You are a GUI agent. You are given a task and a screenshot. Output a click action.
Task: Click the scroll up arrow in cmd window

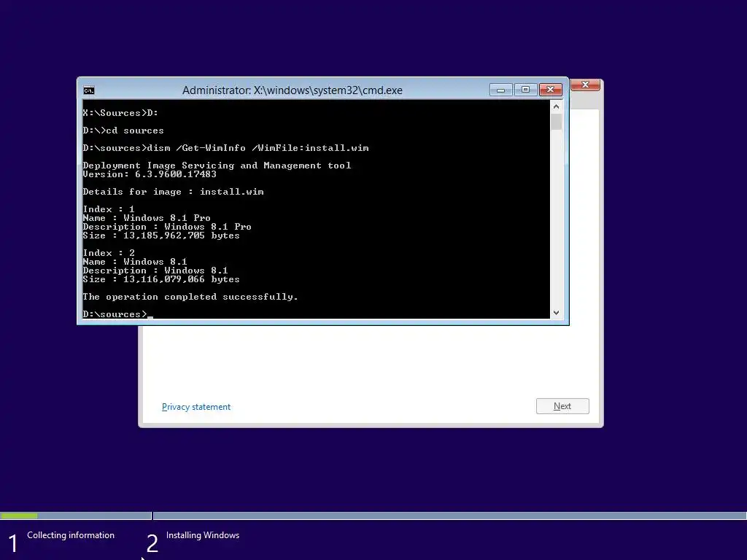pos(556,106)
